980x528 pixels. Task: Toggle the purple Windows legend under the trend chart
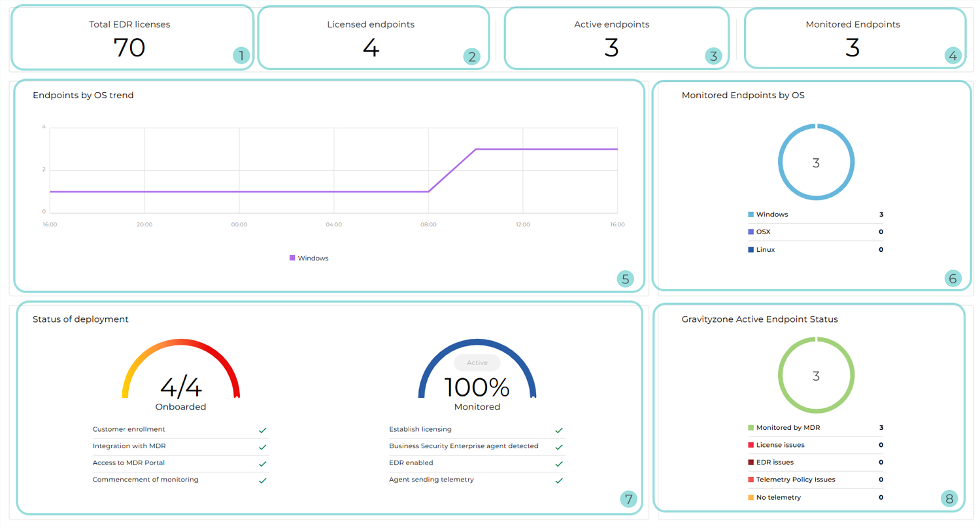[309, 258]
